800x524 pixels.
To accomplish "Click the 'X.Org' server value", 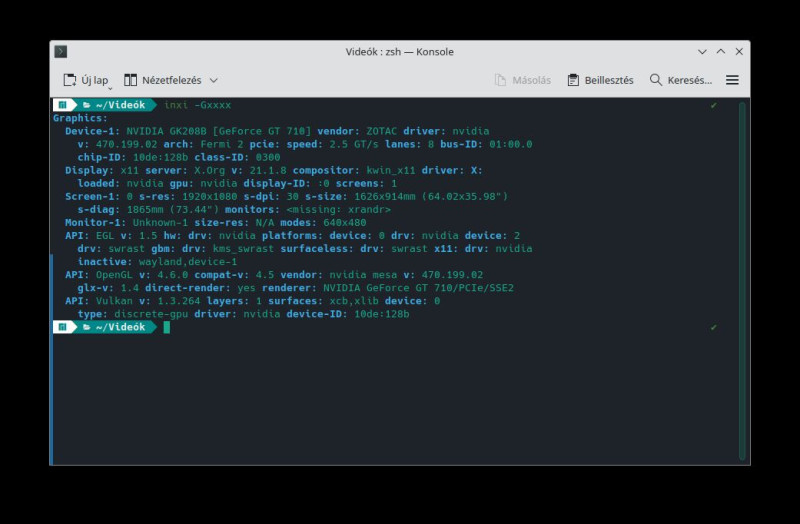I will [x=209, y=170].
